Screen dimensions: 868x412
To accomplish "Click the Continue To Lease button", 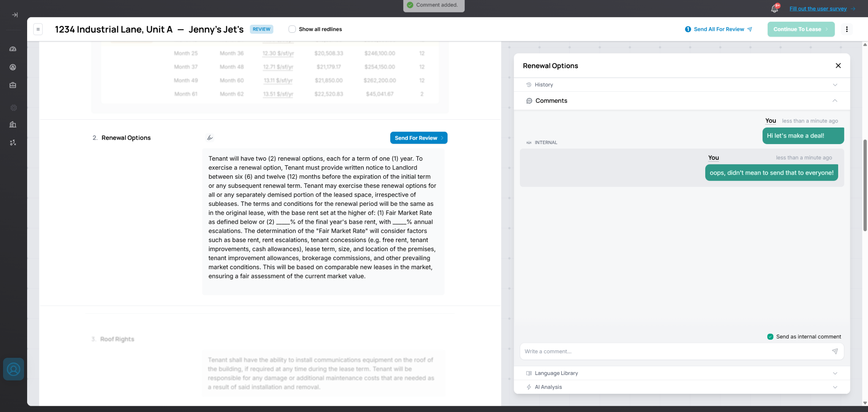I will click(x=801, y=29).
